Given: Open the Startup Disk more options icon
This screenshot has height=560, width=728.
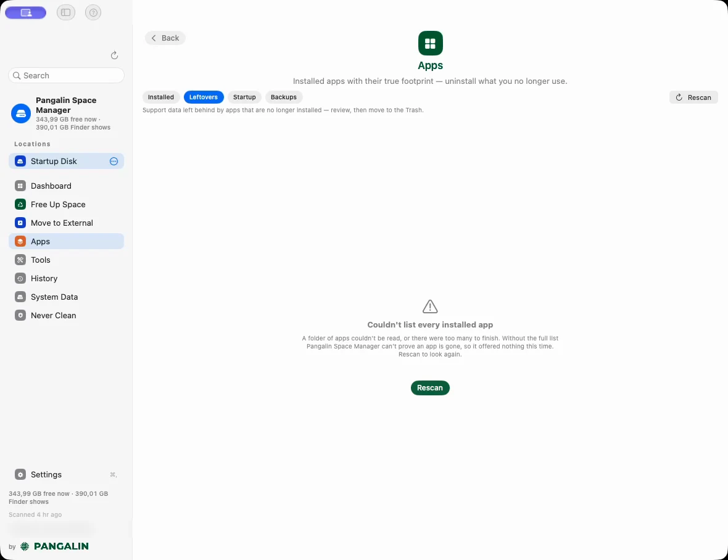Looking at the screenshot, I should point(114,161).
